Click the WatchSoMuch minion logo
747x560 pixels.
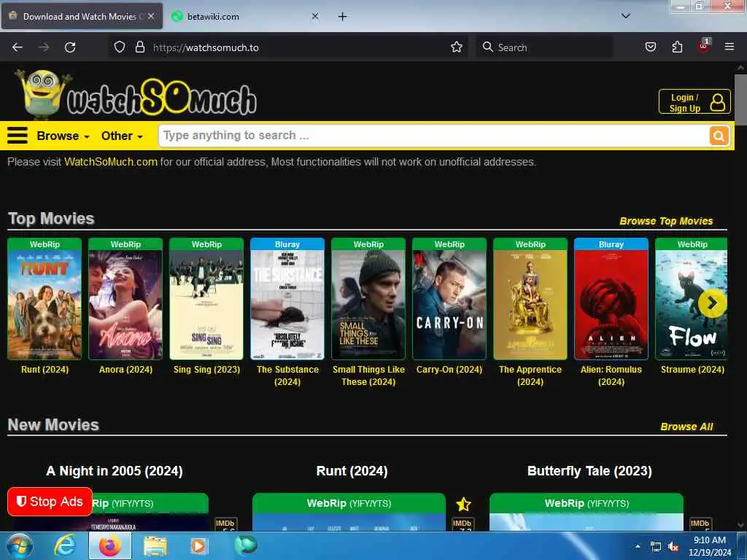[x=136, y=94]
